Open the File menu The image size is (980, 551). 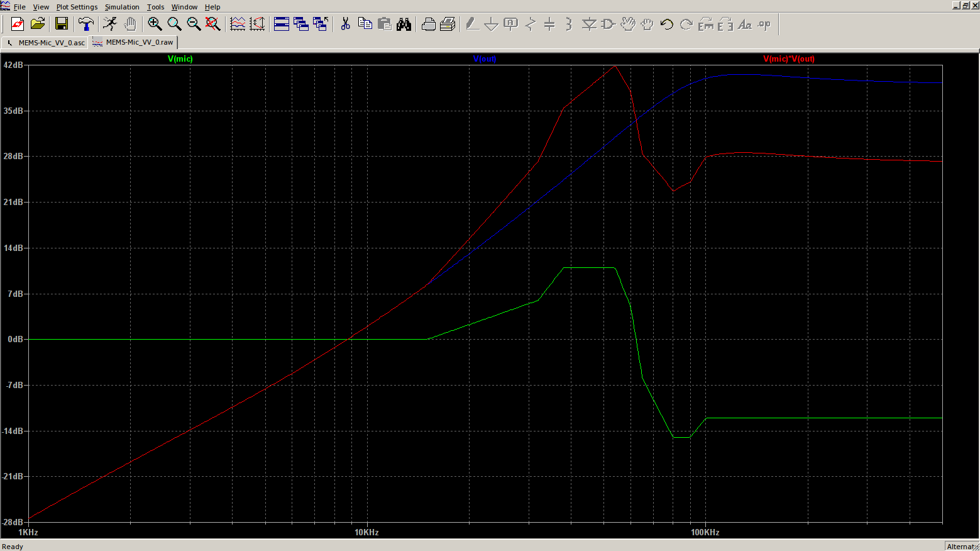19,7
